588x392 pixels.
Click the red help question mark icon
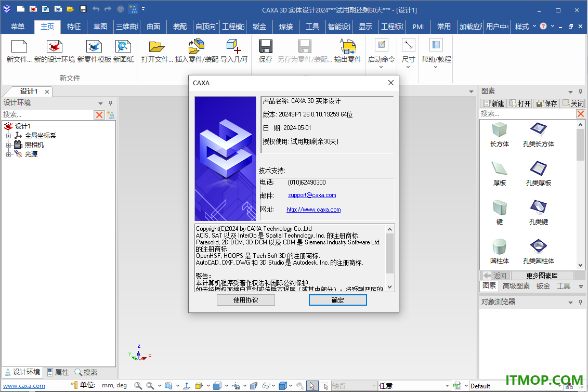tap(543, 27)
